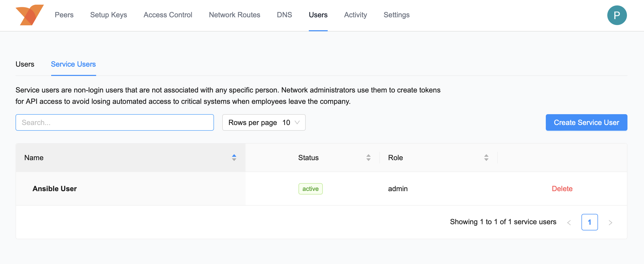Open the user profile avatar menu
Screen dimensions: 644x264
pos(617,15)
